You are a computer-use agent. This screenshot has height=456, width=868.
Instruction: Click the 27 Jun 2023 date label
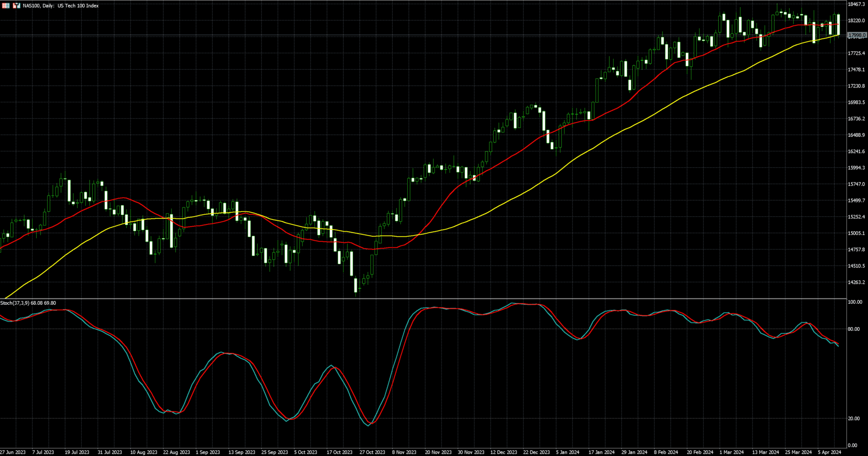tap(13, 452)
